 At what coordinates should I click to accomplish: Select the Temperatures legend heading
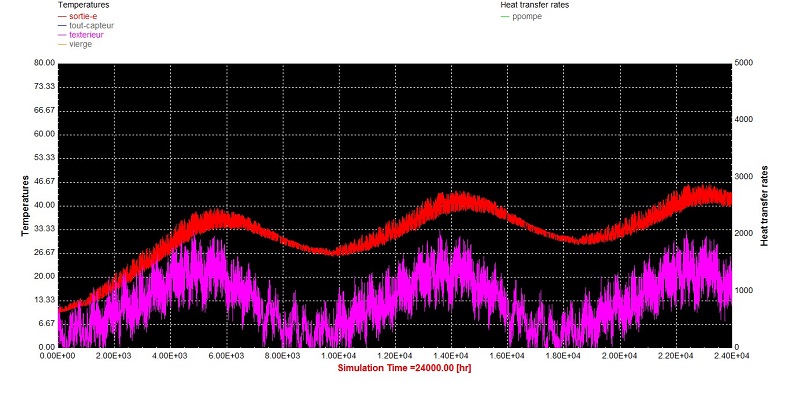click(84, 5)
